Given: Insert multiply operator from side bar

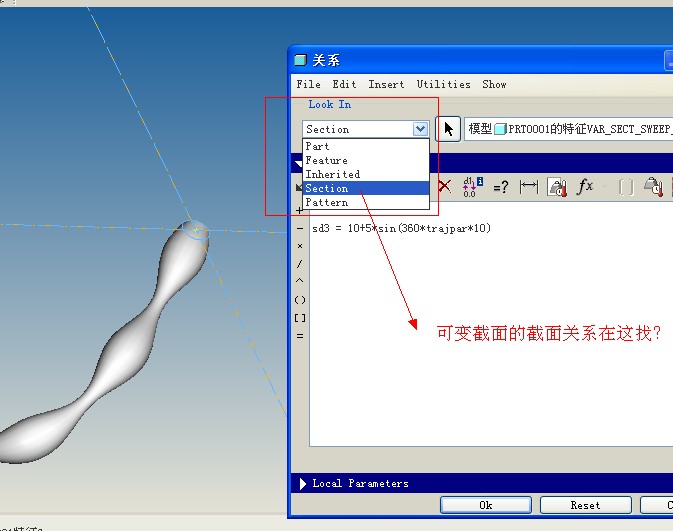Looking at the screenshot, I should tap(300, 246).
